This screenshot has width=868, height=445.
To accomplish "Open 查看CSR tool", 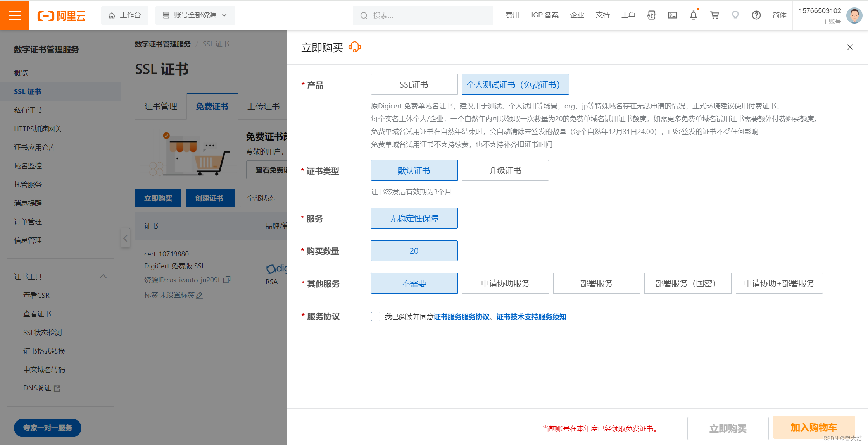I will tap(36, 295).
